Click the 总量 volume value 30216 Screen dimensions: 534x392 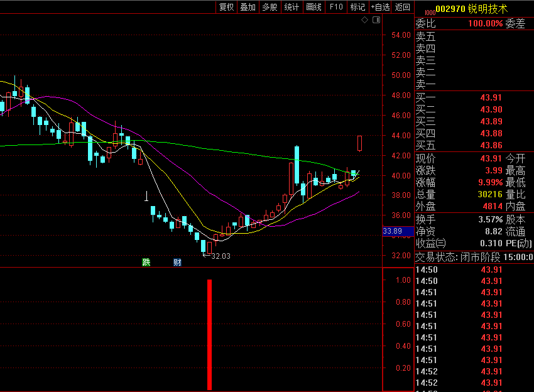tap(490, 194)
